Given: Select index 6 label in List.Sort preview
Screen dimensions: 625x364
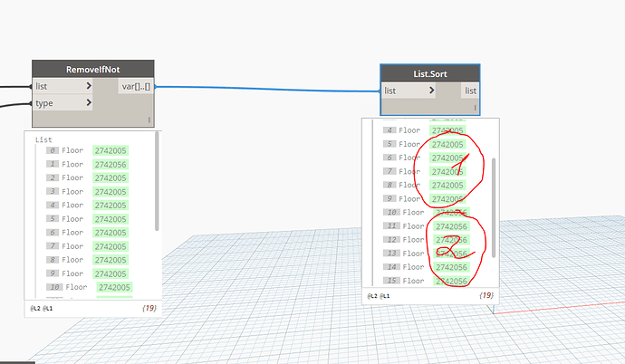Looking at the screenshot, I should pyautogui.click(x=389, y=158).
